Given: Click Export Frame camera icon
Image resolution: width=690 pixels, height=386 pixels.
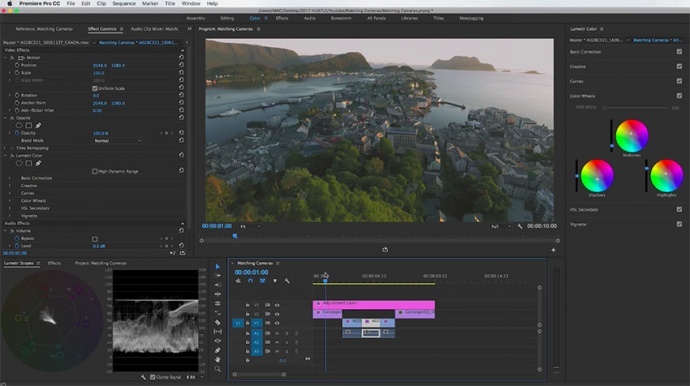Looking at the screenshot, I should (x=385, y=250).
